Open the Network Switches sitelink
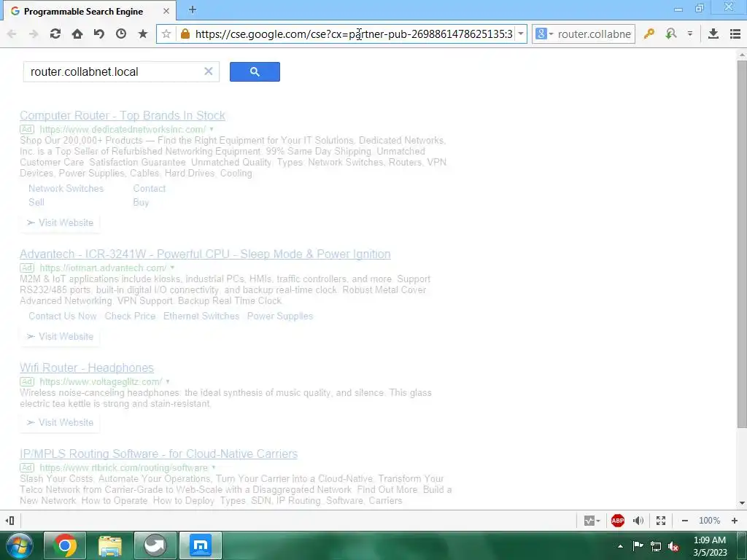Viewport: 747px width, 560px height. click(x=66, y=189)
